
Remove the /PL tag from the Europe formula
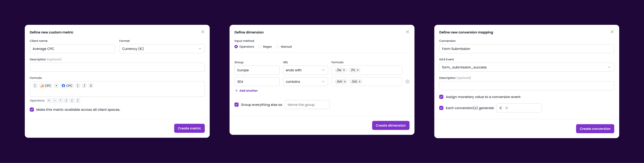[357, 70]
